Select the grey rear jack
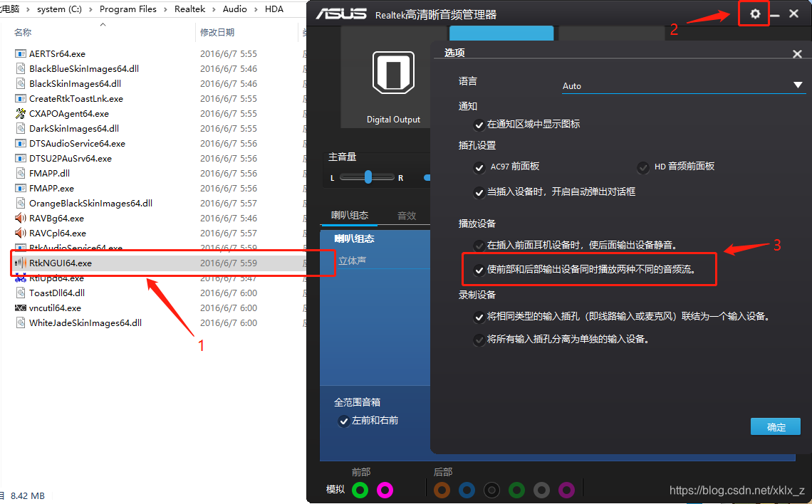 pos(541,490)
